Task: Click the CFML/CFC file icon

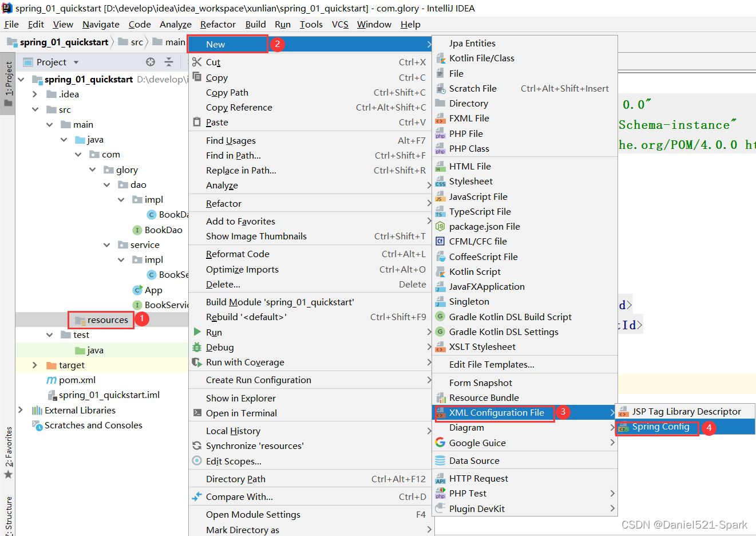Action: tap(440, 241)
